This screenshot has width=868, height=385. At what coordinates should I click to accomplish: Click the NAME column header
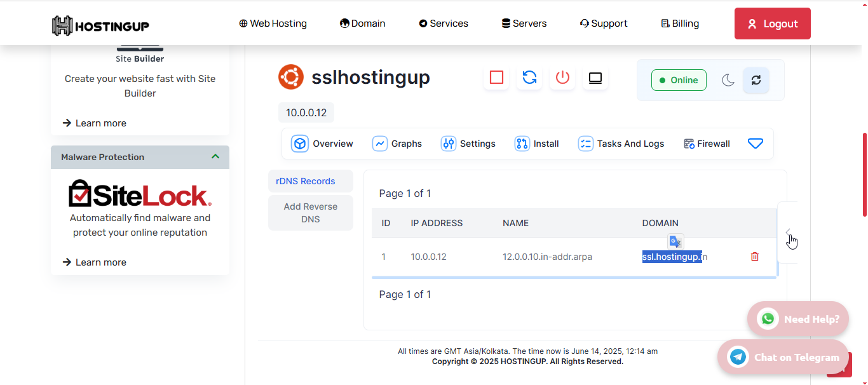point(516,223)
